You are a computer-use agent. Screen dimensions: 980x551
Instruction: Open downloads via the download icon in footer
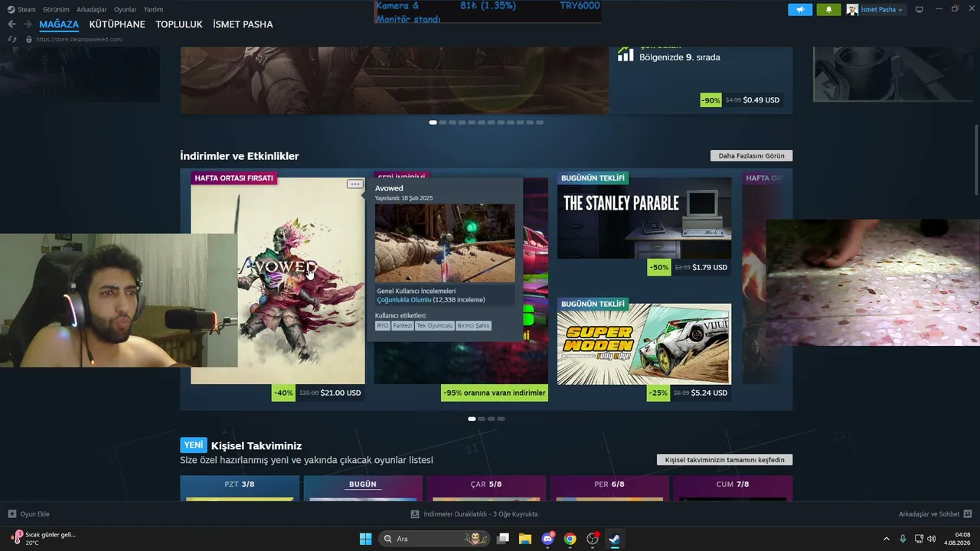(415, 514)
